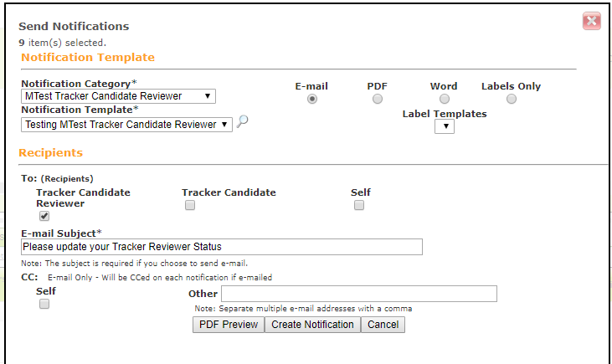The width and height of the screenshot is (612, 364).
Task: Cancel the notification dialog
Action: [x=383, y=325]
